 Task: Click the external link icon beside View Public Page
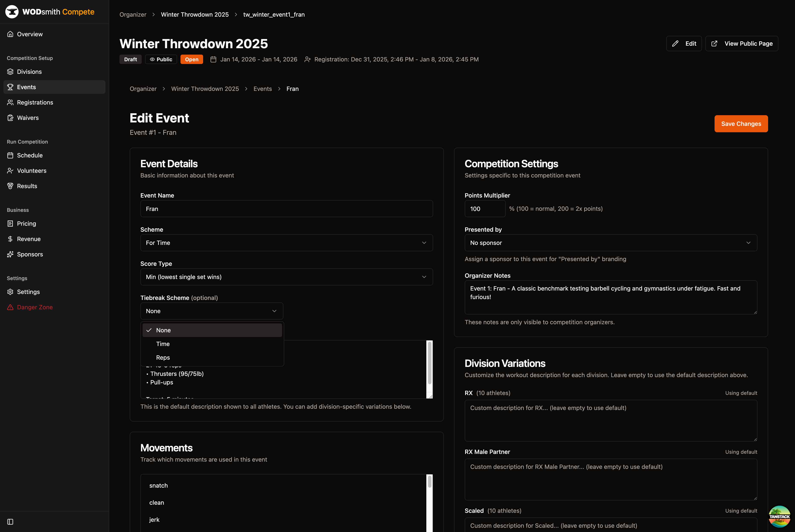pyautogui.click(x=714, y=44)
